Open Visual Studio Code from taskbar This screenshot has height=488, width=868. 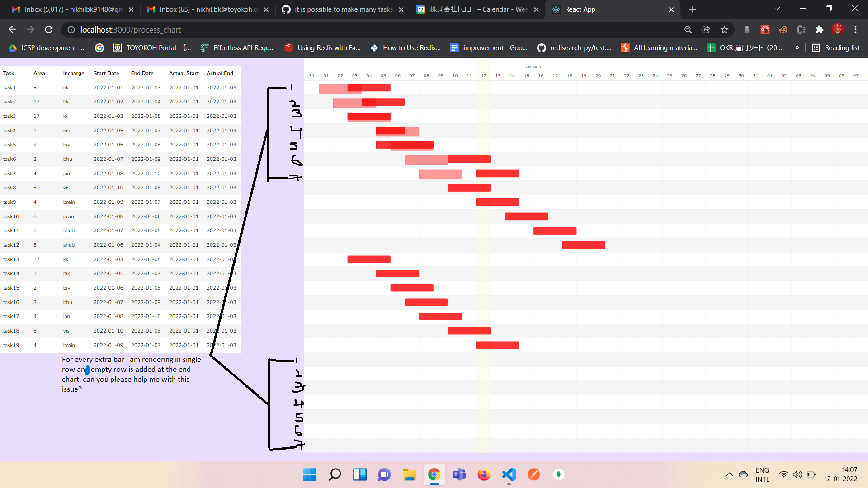509,474
